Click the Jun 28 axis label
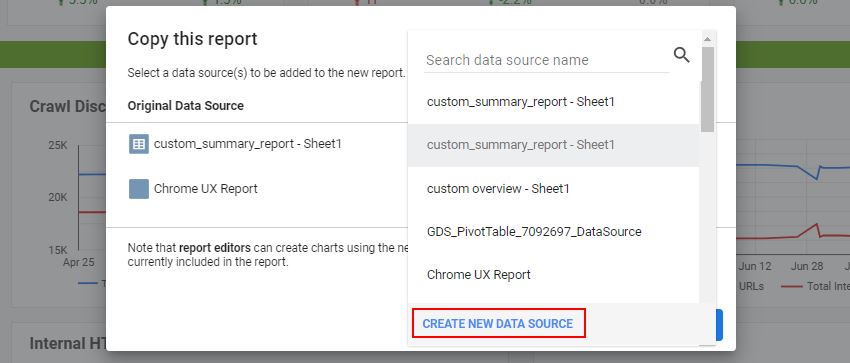850x363 pixels. click(x=807, y=266)
